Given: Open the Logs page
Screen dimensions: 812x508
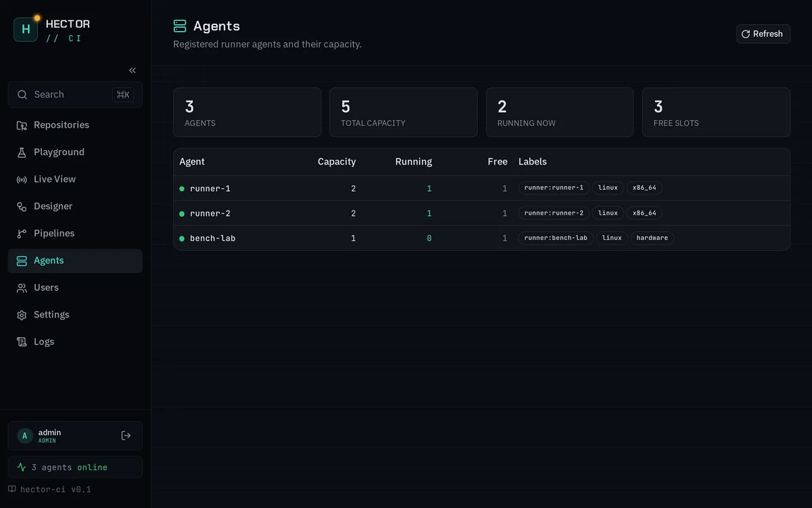Looking at the screenshot, I should coord(75,342).
